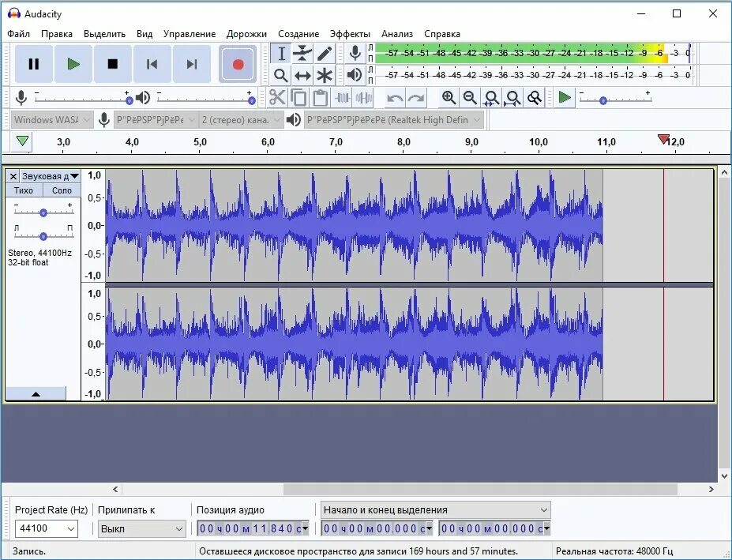Screen dimensions: 732x560
Task: Open Начало и конец выделения dropdown
Action: click(436, 509)
